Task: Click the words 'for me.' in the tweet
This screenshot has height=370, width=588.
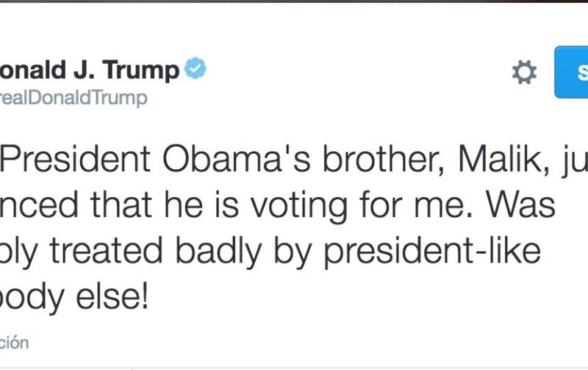Action: click(416, 205)
